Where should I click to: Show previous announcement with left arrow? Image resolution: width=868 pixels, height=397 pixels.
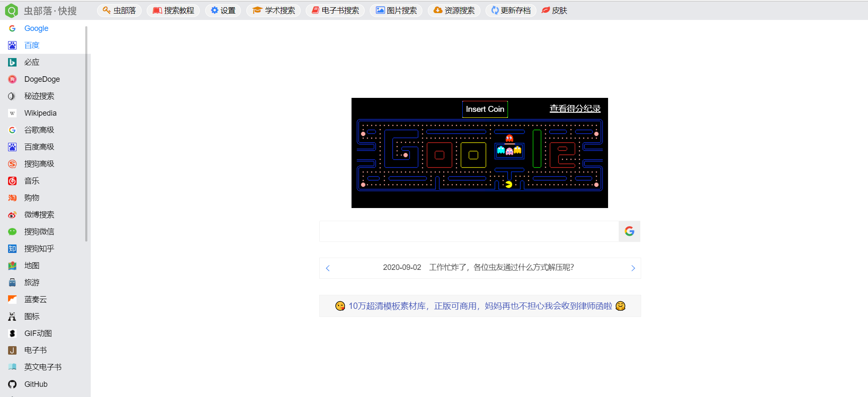click(x=328, y=268)
